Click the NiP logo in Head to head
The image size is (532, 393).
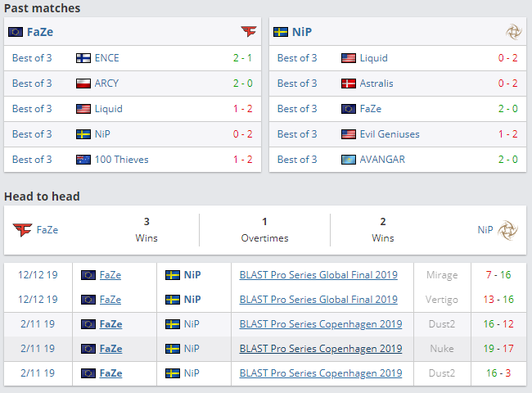click(508, 230)
